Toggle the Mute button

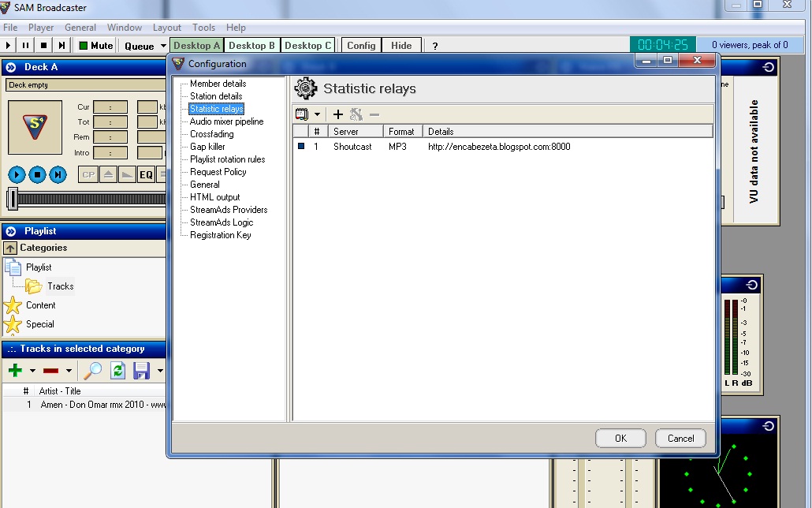click(x=96, y=46)
